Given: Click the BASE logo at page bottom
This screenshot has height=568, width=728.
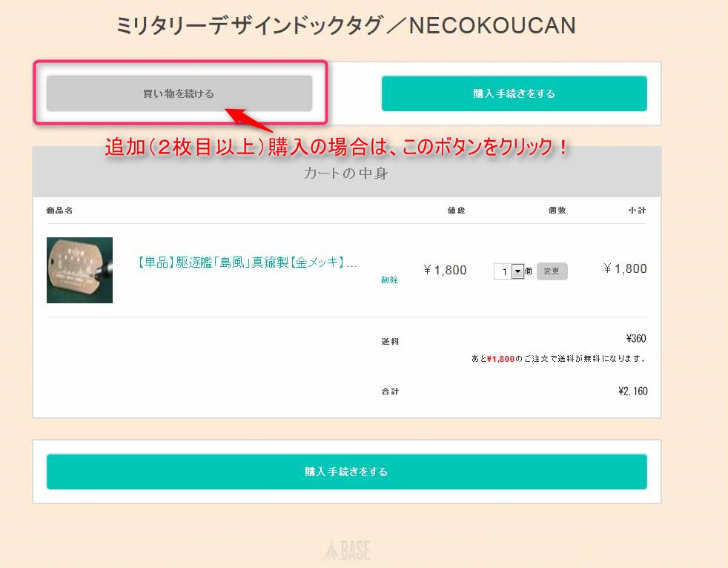Looking at the screenshot, I should pos(346,551).
